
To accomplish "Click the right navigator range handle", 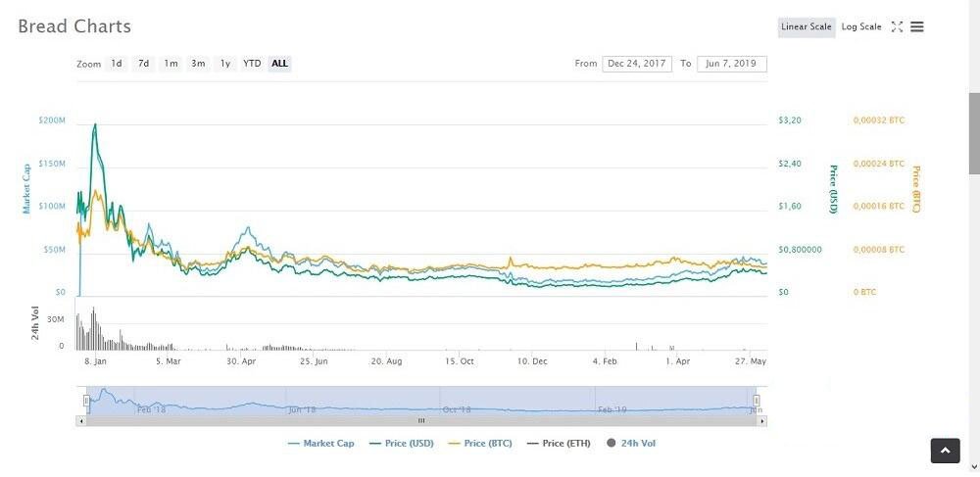I will coord(757,401).
